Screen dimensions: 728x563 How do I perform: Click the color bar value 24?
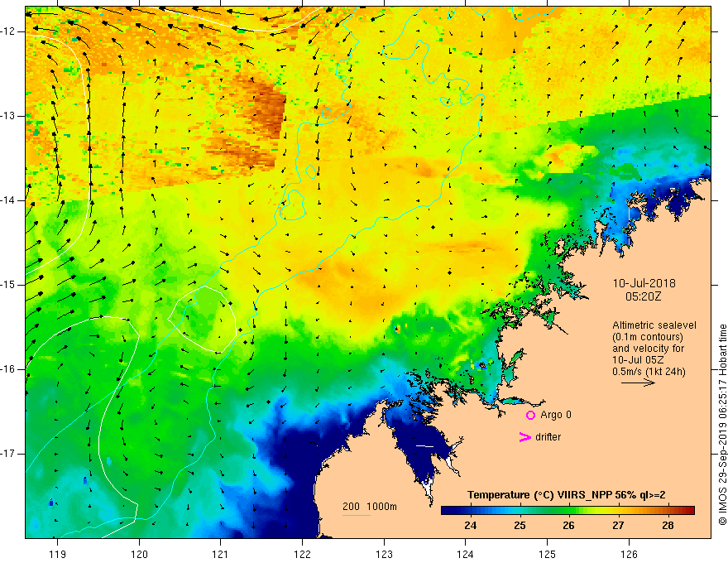[x=471, y=526]
